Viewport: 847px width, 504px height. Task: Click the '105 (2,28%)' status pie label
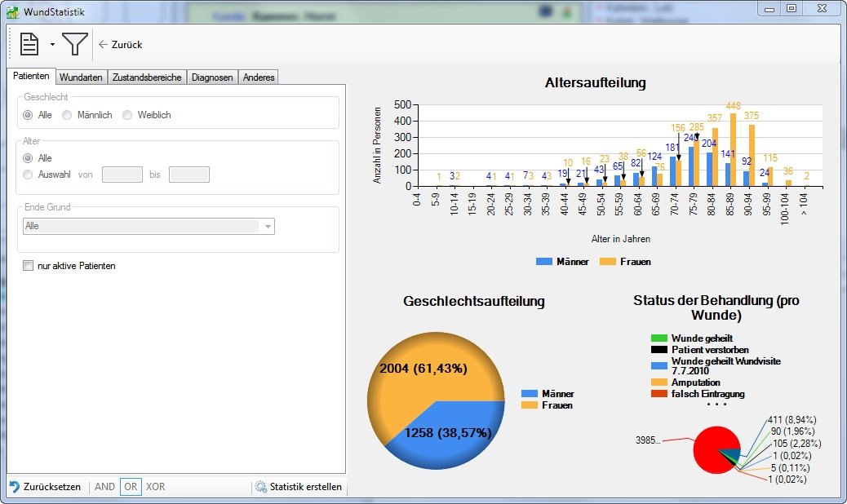[796, 444]
